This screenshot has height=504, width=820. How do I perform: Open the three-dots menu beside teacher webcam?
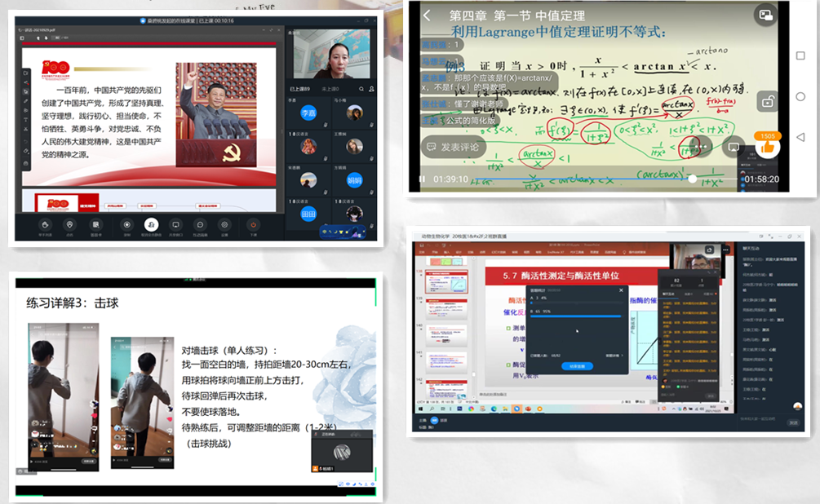(x=725, y=250)
